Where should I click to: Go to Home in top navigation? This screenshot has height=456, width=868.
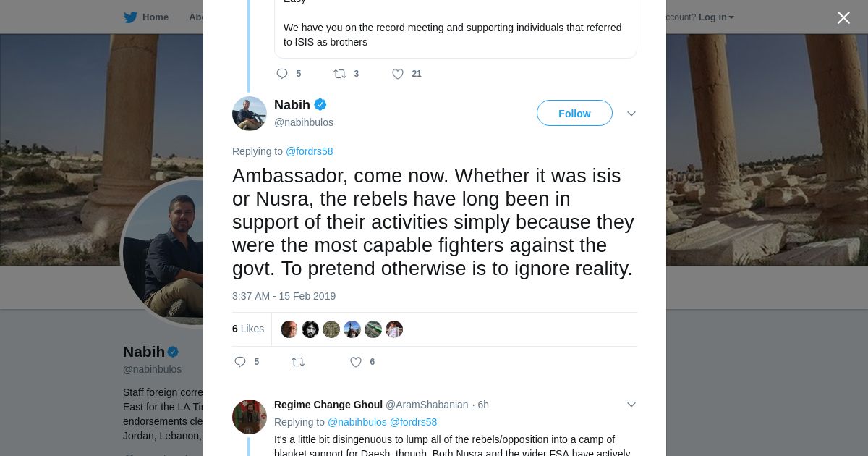coord(155,17)
